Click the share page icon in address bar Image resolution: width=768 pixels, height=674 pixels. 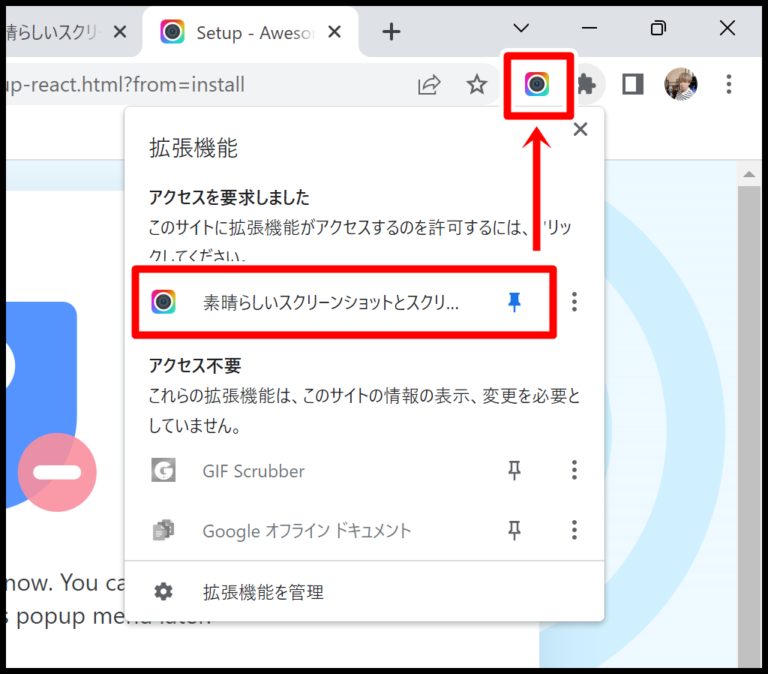[x=429, y=85]
